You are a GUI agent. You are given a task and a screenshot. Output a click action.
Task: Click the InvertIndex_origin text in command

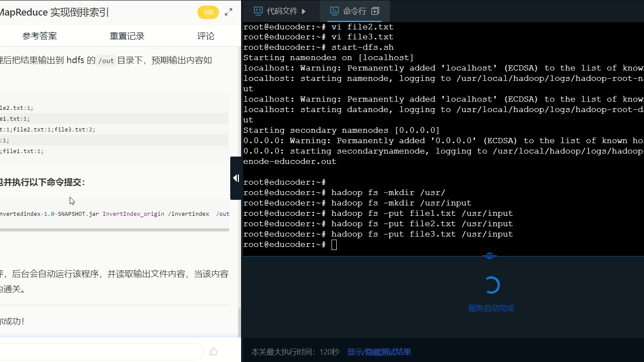click(x=133, y=214)
